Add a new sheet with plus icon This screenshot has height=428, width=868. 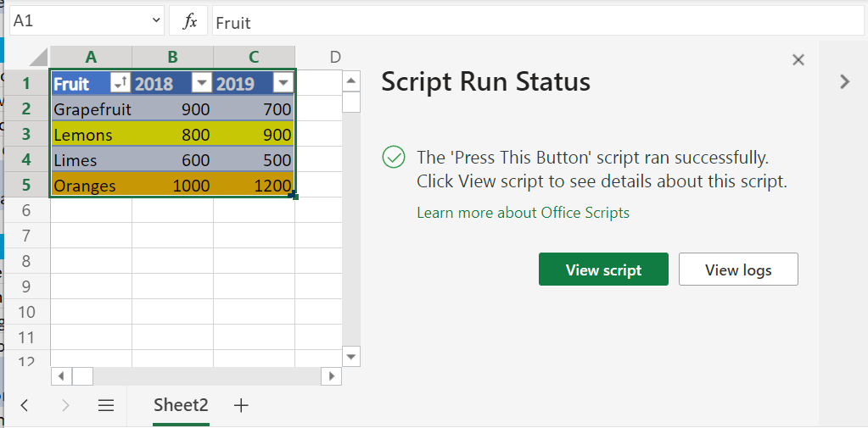241,405
